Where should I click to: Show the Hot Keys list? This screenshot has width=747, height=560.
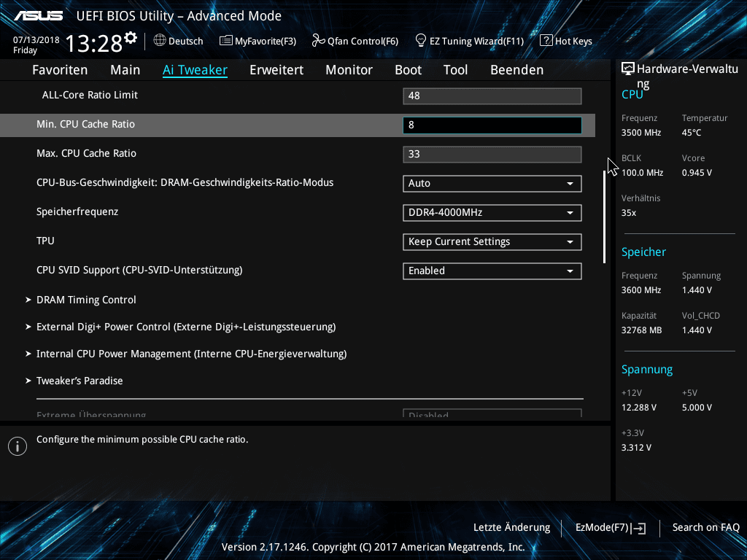(566, 41)
